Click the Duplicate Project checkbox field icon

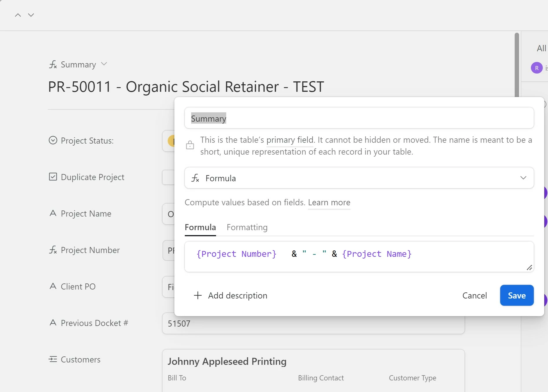pyautogui.click(x=53, y=177)
